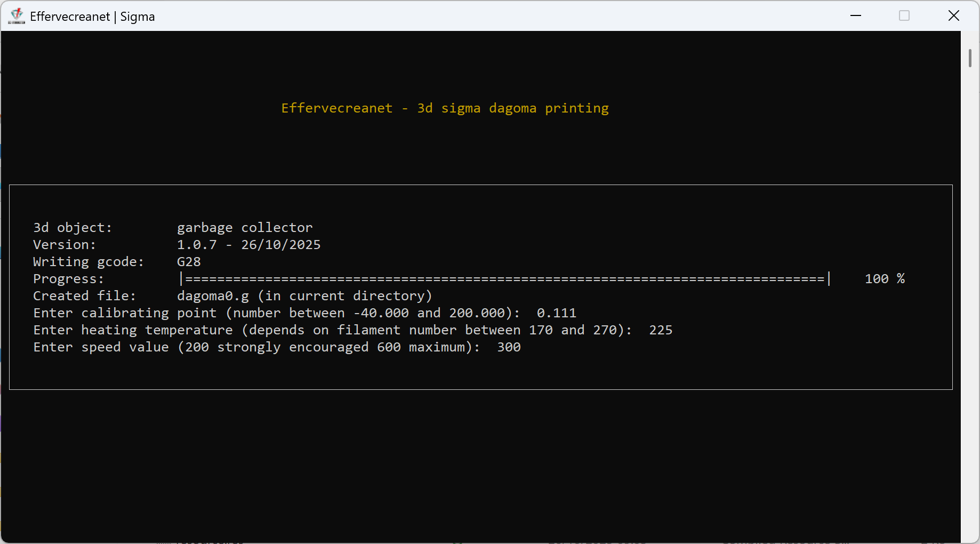Minimize the Sigma console window
Viewport: 980px width, 544px height.
point(856,16)
